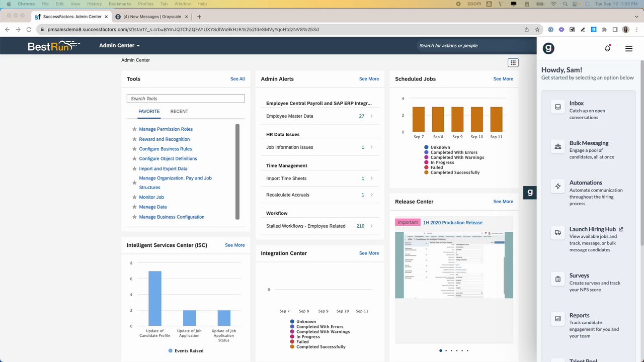644x362 pixels.
Task: Click See More in Intelligent Services Center
Action: tap(234, 245)
